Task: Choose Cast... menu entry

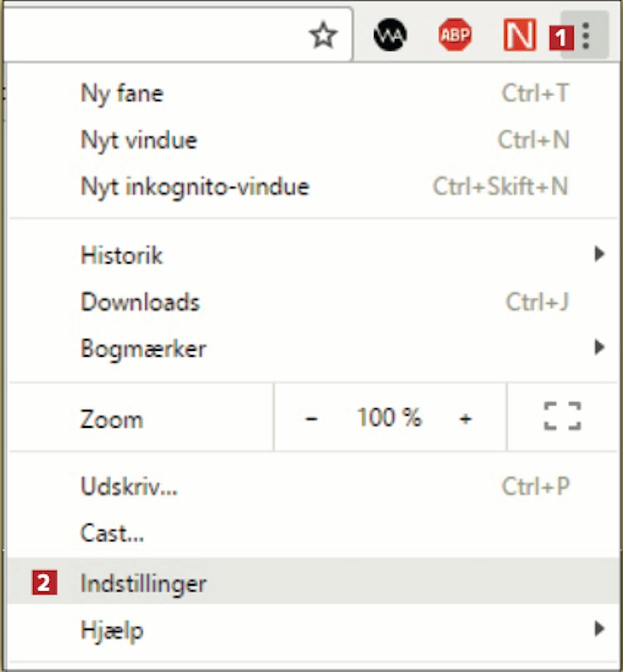Action: click(112, 533)
